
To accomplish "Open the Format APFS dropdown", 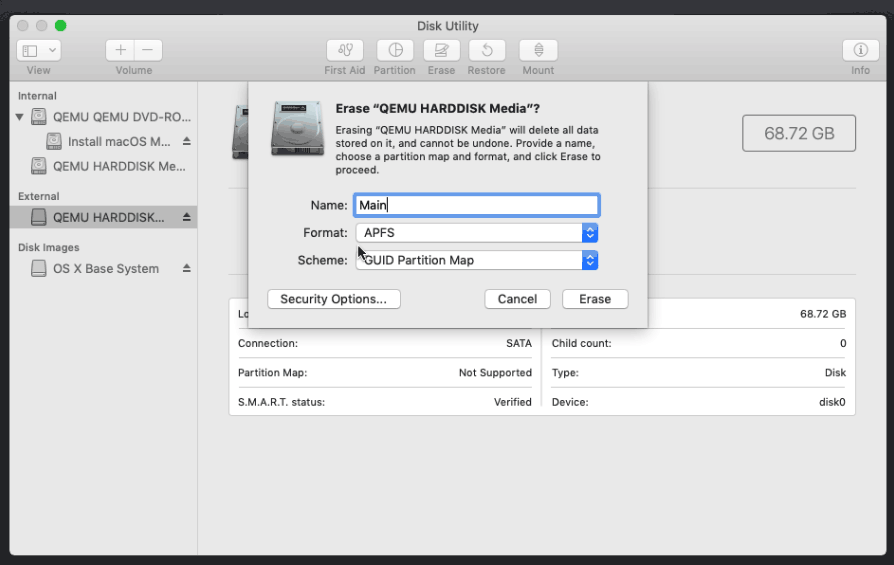I will pos(477,233).
